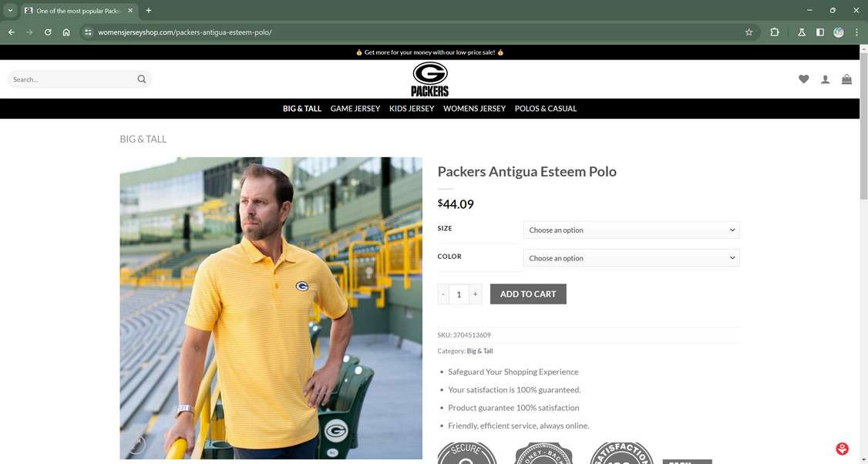Click the SKU: 3704513609 text

pyautogui.click(x=464, y=335)
